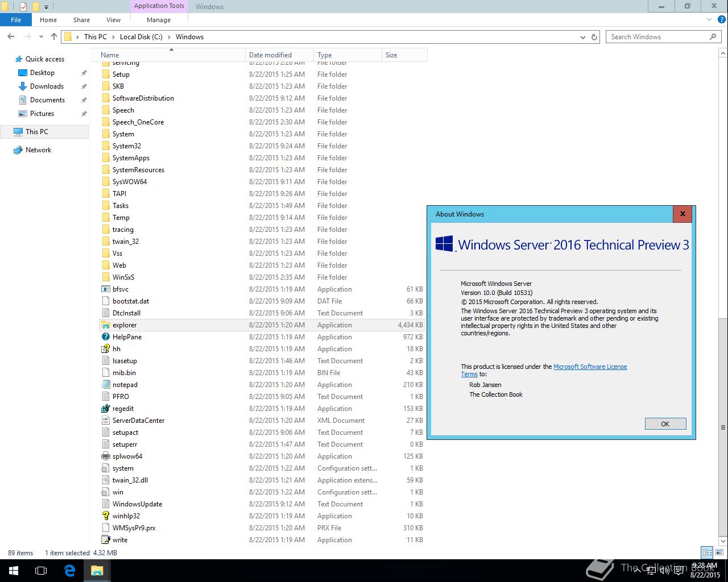Image resolution: width=728 pixels, height=582 pixels.
Task: Select the System32 folder icon
Action: pyautogui.click(x=105, y=146)
